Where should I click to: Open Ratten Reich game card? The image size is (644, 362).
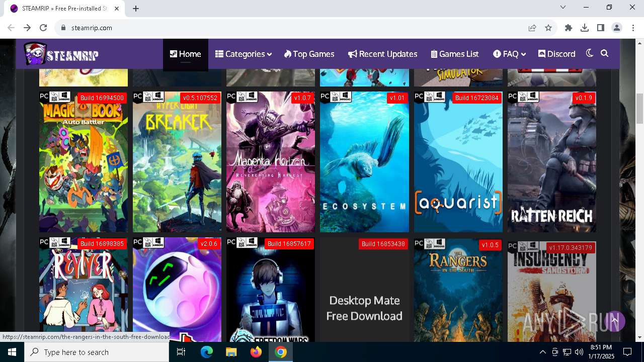pos(552,162)
